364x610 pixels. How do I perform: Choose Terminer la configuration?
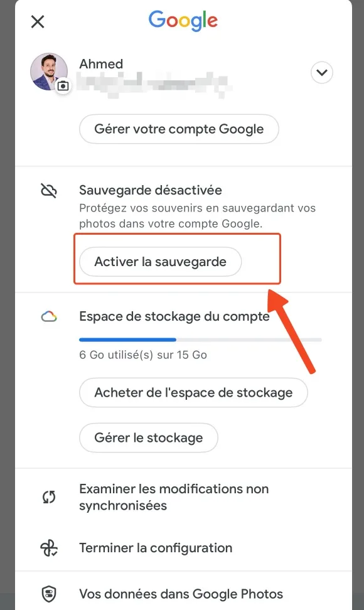154,548
